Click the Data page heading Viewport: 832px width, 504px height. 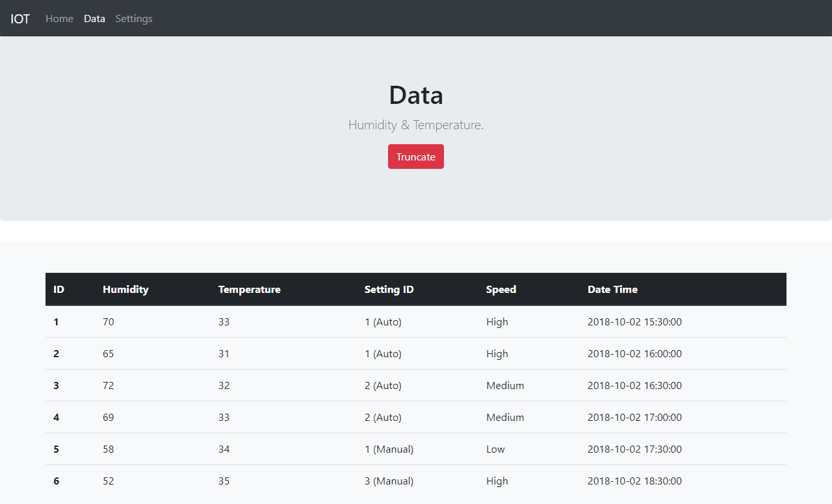pyautogui.click(x=416, y=95)
